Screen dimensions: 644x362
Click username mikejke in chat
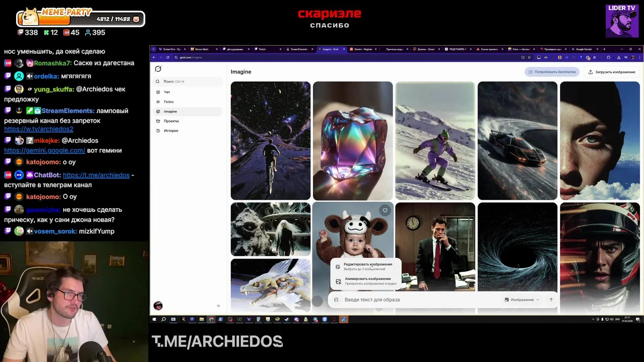[45, 140]
